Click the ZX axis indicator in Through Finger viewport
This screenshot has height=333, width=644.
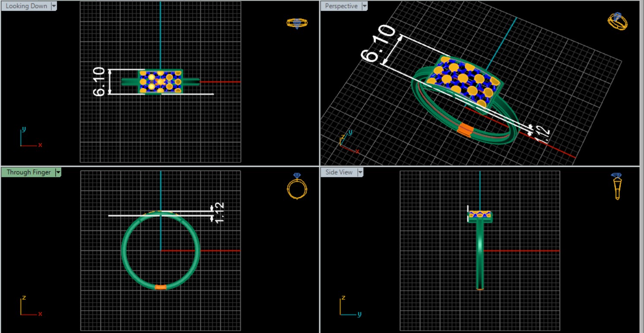[27, 308]
